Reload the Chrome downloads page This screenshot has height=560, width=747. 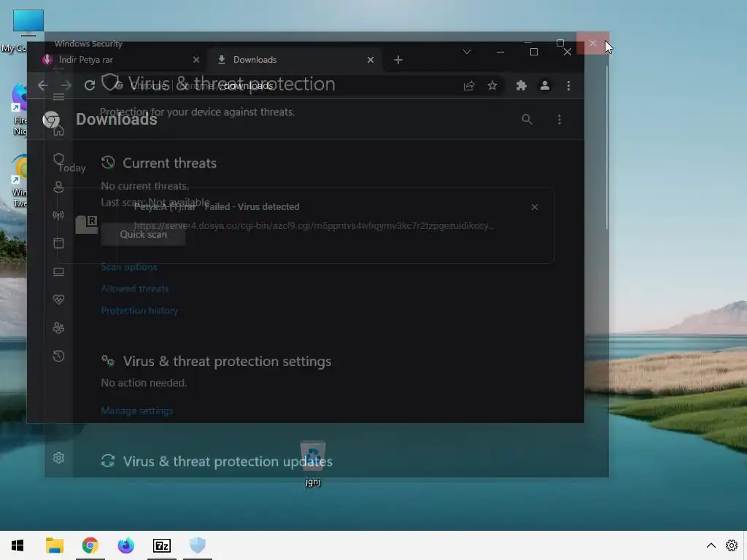coord(90,85)
